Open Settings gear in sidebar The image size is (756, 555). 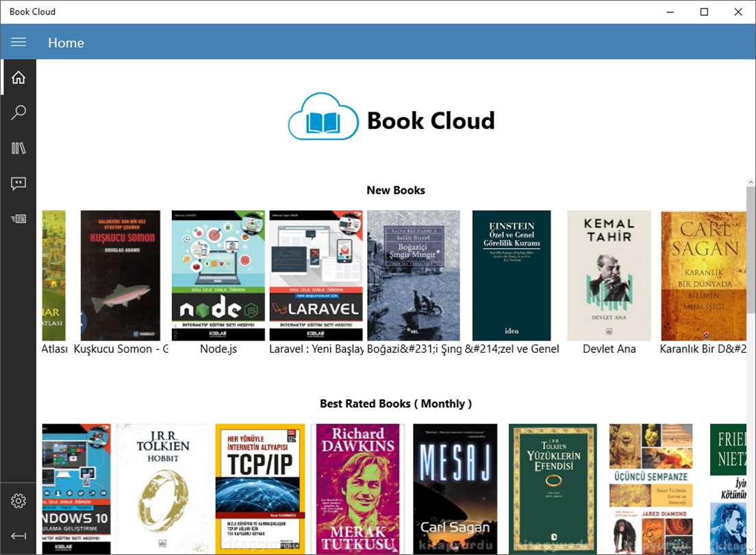tap(18, 501)
